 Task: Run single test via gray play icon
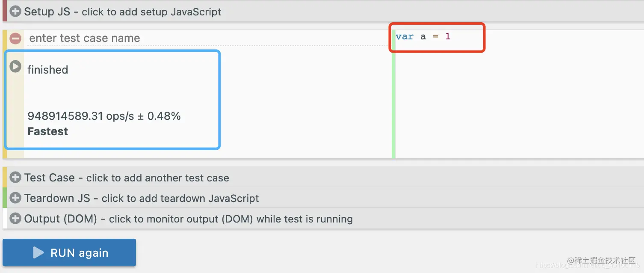(x=15, y=66)
